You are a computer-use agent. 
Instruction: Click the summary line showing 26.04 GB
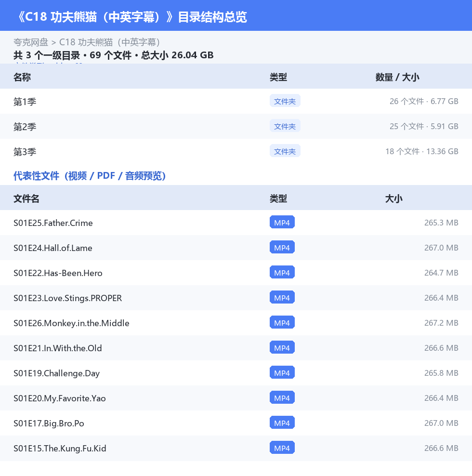pyautogui.click(x=113, y=55)
